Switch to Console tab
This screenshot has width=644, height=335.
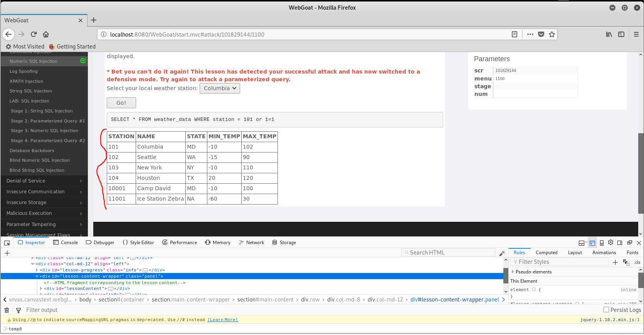(66, 243)
